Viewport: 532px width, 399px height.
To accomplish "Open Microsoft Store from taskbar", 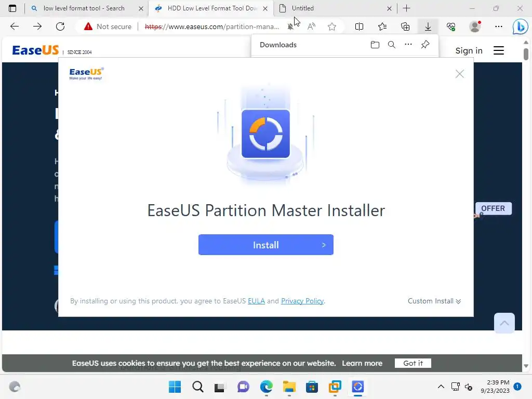I will [x=312, y=387].
